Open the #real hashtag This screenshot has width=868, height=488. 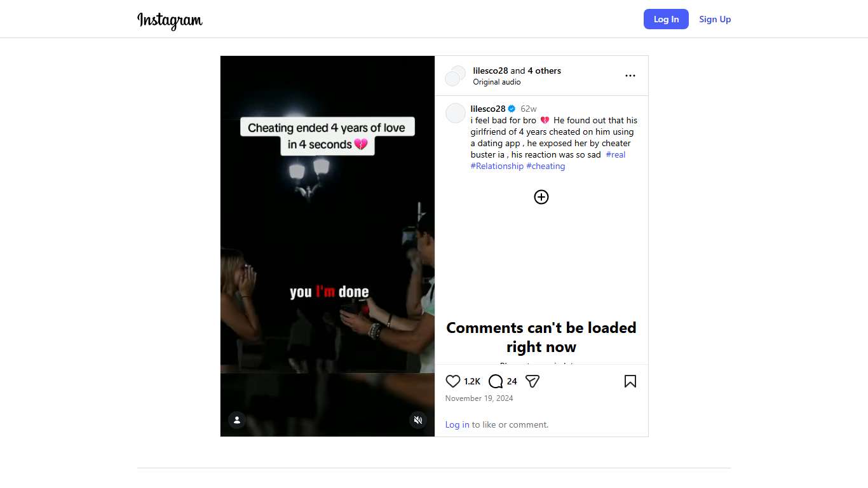pos(616,154)
